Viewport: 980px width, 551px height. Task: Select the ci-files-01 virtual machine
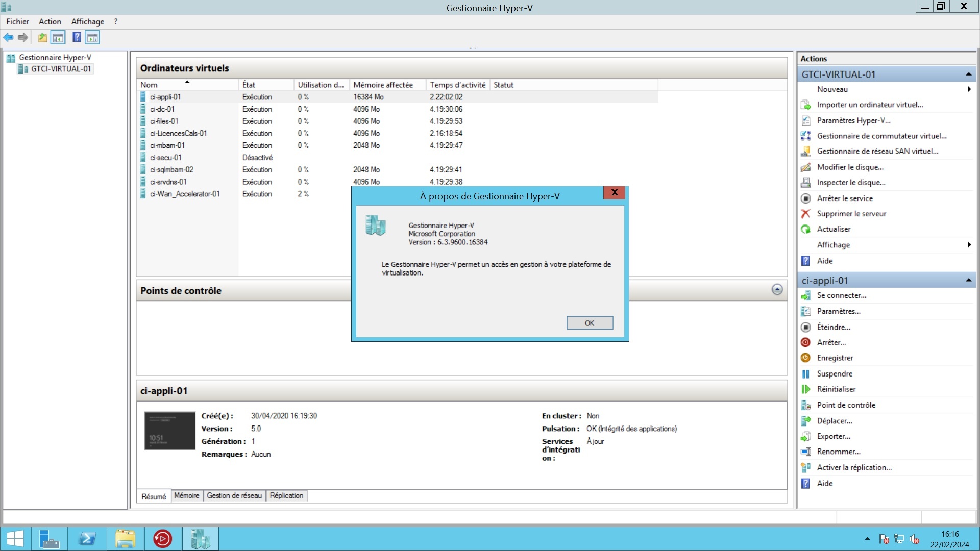point(398,121)
